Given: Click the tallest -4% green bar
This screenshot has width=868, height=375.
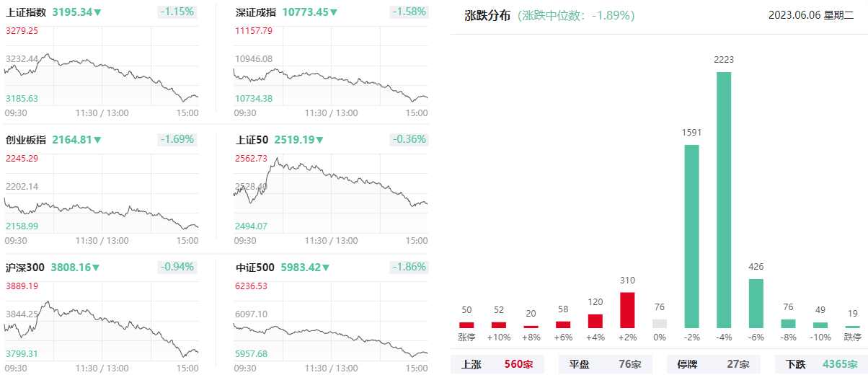Looking at the screenshot, I should click(x=723, y=200).
